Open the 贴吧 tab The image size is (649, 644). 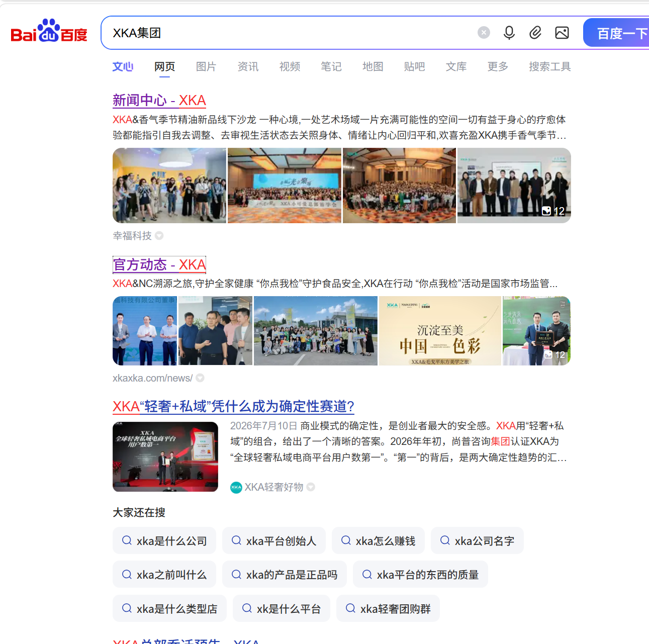(414, 66)
